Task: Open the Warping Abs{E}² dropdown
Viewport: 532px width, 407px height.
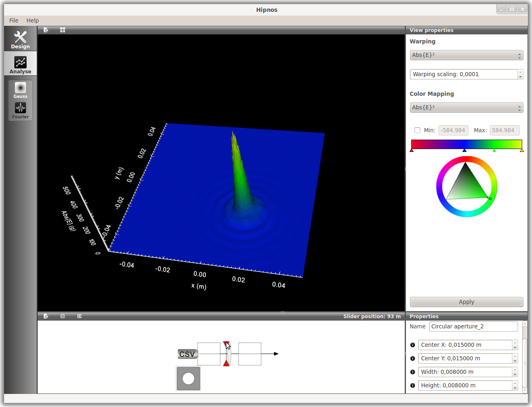Action: (467, 55)
